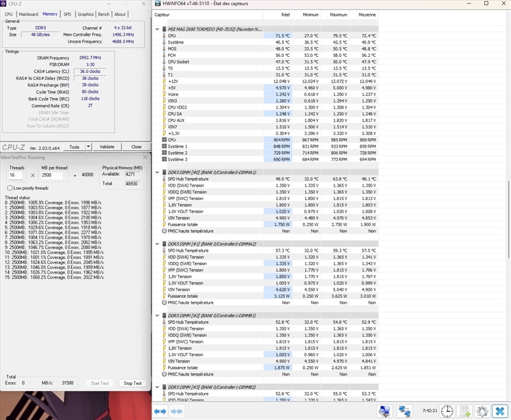Collapse the DDR5 DIMM [#0] sensor group
The image size is (511, 420).
(157, 172)
